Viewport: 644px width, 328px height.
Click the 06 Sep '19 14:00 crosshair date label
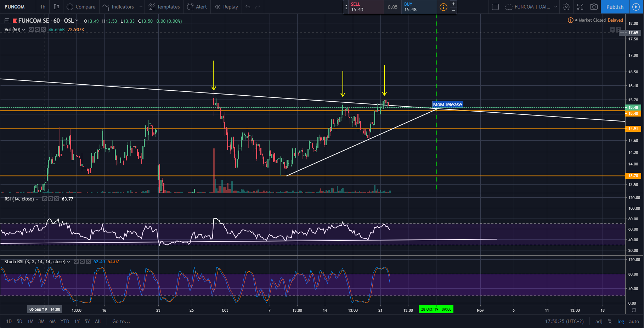(x=45, y=309)
